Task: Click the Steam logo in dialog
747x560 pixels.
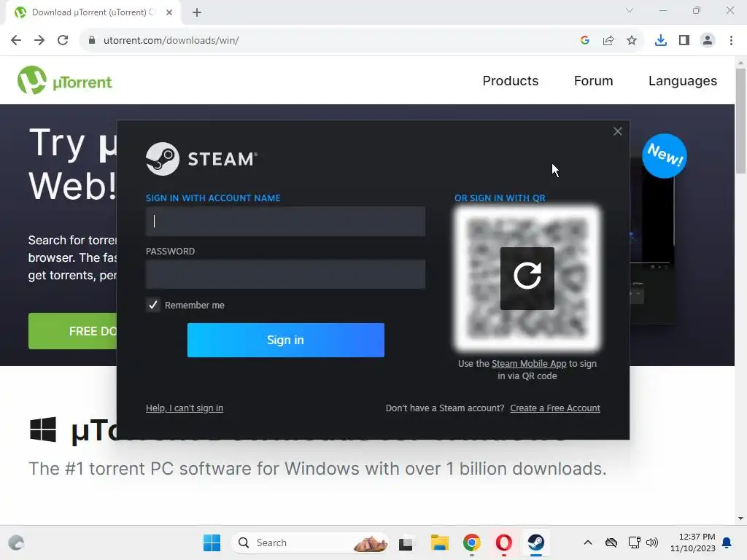Action: [201, 159]
